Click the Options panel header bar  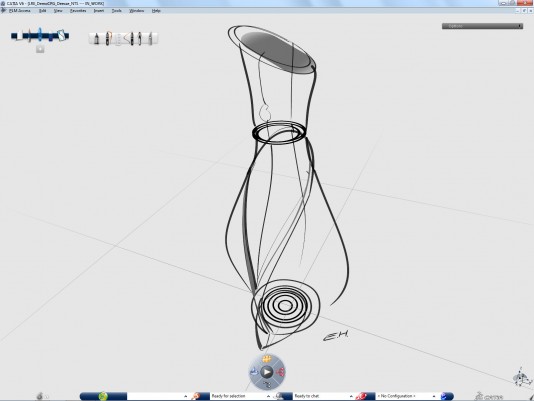482,26
